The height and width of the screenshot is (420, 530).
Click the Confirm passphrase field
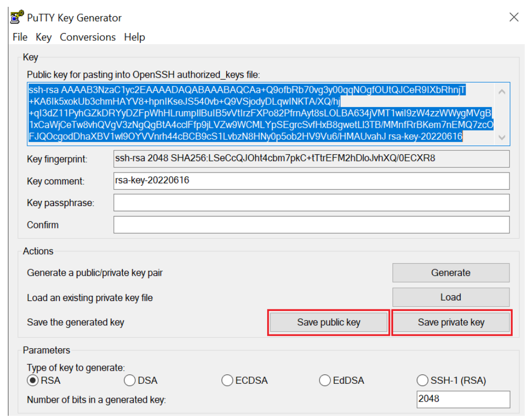tap(311, 225)
